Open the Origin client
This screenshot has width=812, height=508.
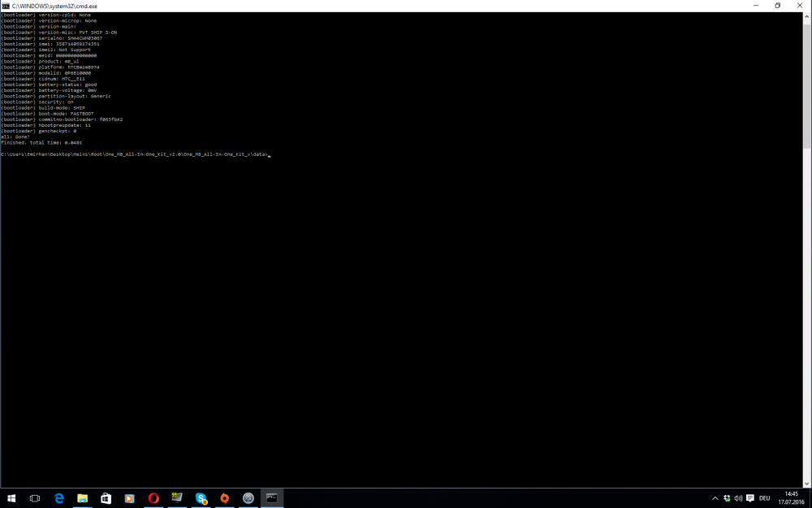click(224, 498)
